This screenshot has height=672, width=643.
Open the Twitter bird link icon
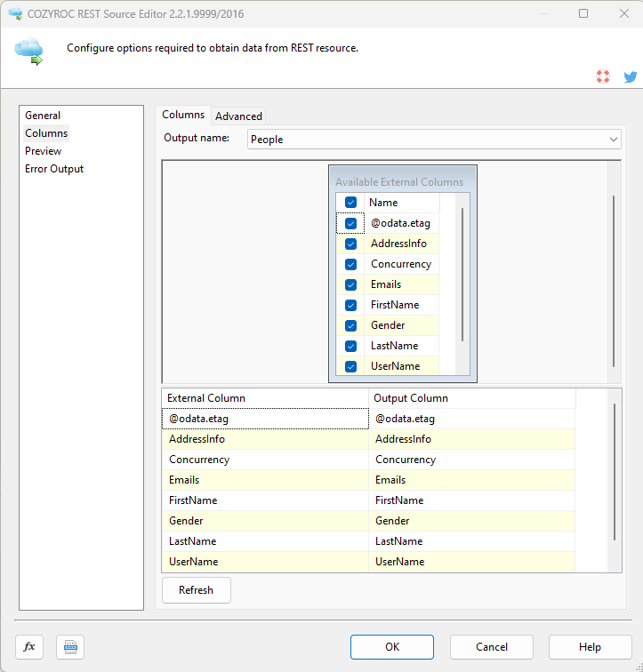point(631,77)
